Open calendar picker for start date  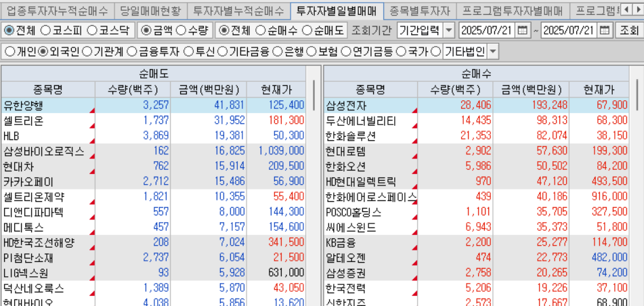pyautogui.click(x=522, y=30)
